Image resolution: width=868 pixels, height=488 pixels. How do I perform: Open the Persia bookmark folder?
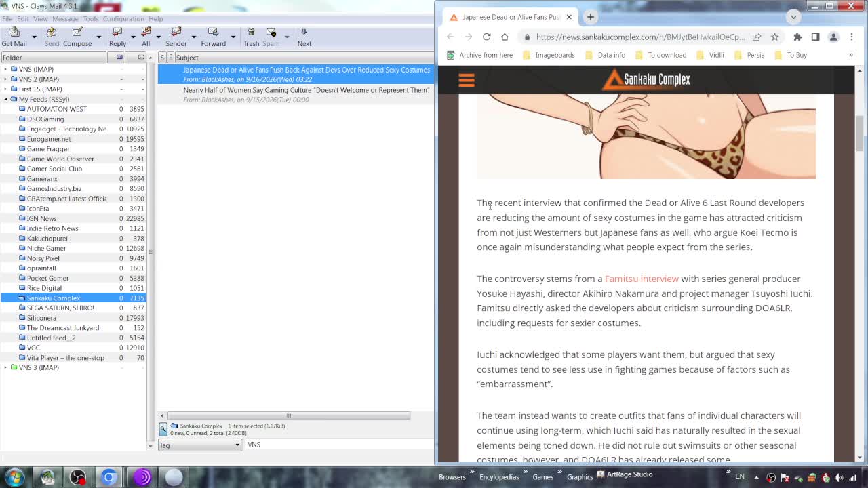[749, 55]
